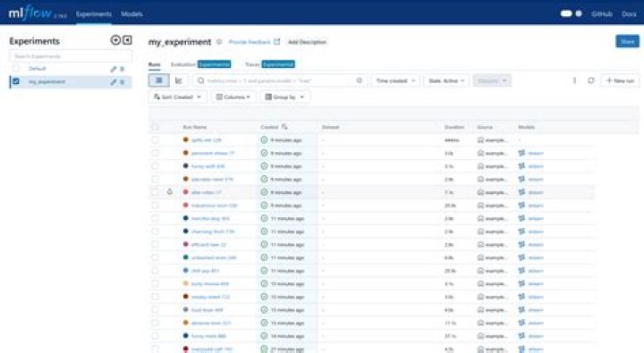Click the magnifier icon in runs search

201,80
